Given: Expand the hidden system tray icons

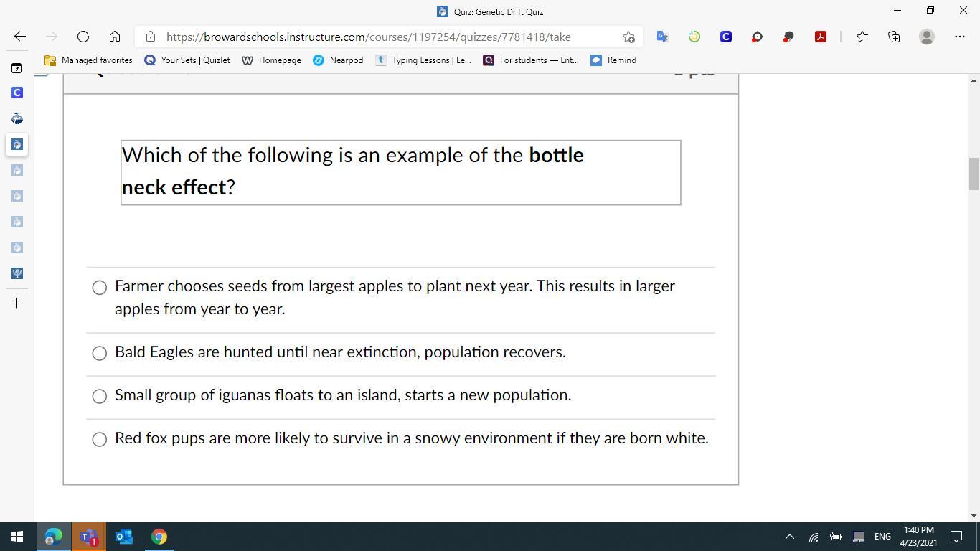Looking at the screenshot, I should (x=790, y=537).
